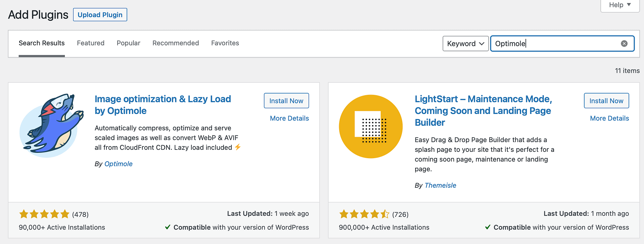Click the green compatibility checkmark for Optimole
Image resolution: width=644 pixels, height=244 pixels.
click(167, 227)
